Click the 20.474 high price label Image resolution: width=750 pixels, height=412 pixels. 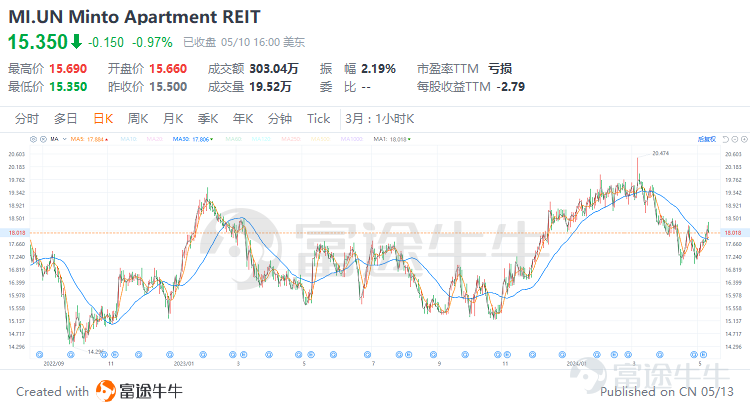coord(661,153)
